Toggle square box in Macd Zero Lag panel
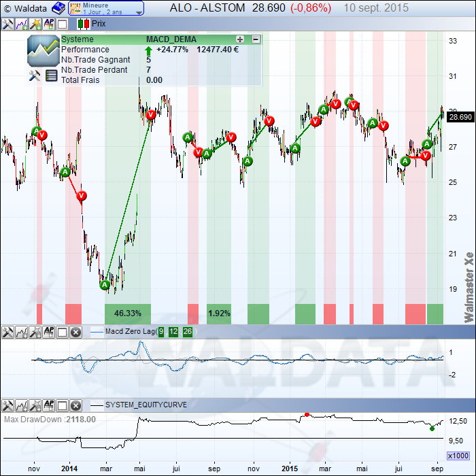 pos(63,333)
